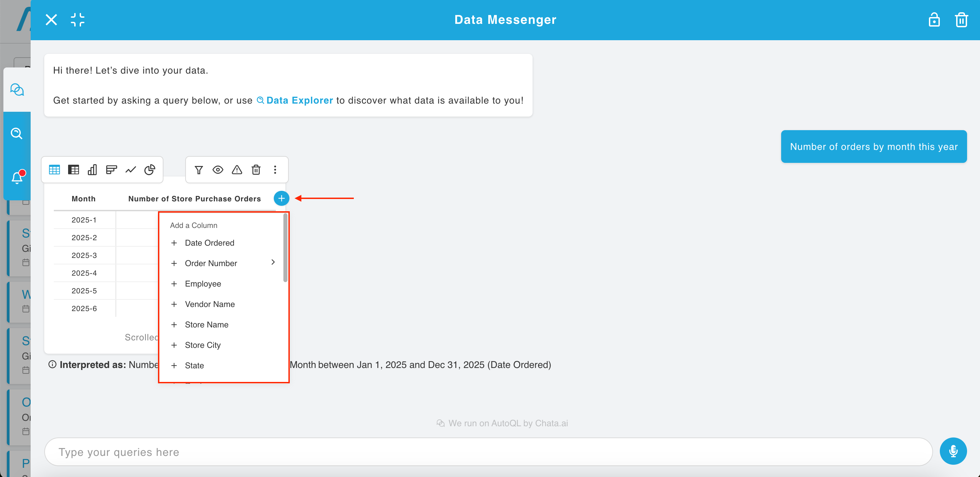Focus the Type your queries here field
Image resolution: width=980 pixels, height=477 pixels.
tap(488, 452)
